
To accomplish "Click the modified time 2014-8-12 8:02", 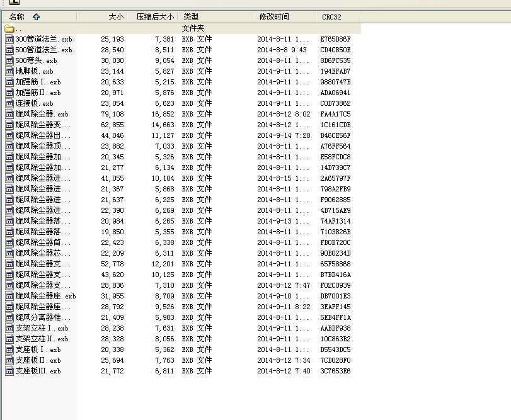I will pyautogui.click(x=284, y=114).
